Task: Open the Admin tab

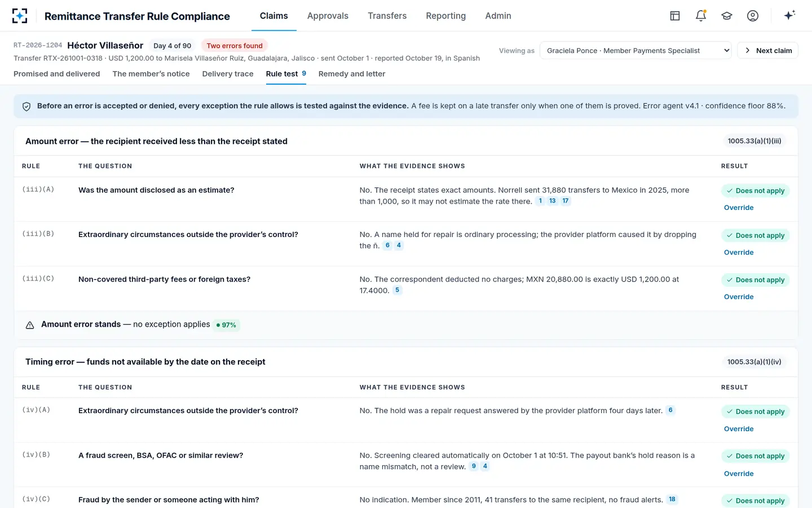Action: click(x=498, y=16)
